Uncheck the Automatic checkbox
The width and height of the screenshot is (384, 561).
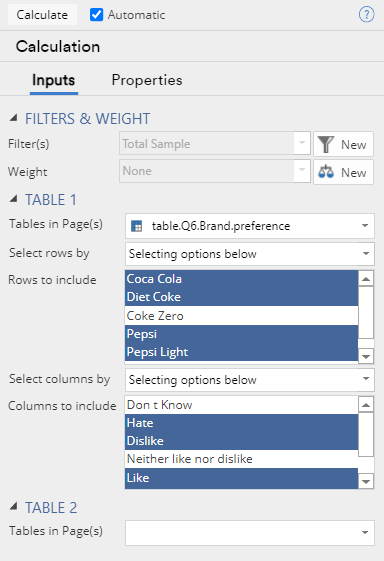[x=96, y=15]
